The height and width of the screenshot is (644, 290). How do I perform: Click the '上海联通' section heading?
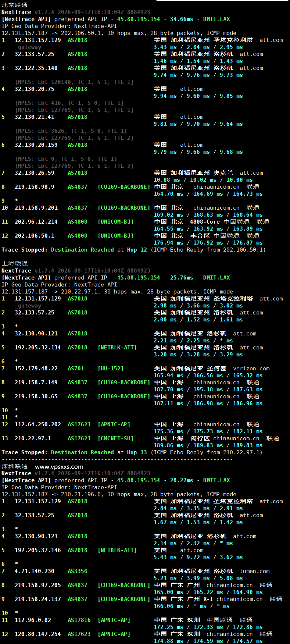pos(15,264)
